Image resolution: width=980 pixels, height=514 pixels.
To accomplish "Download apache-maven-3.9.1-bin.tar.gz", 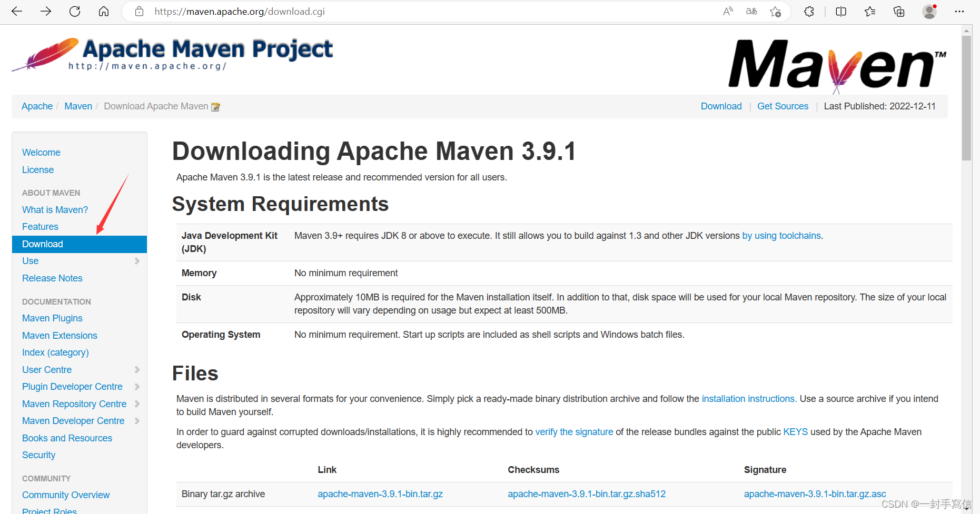I will point(380,494).
